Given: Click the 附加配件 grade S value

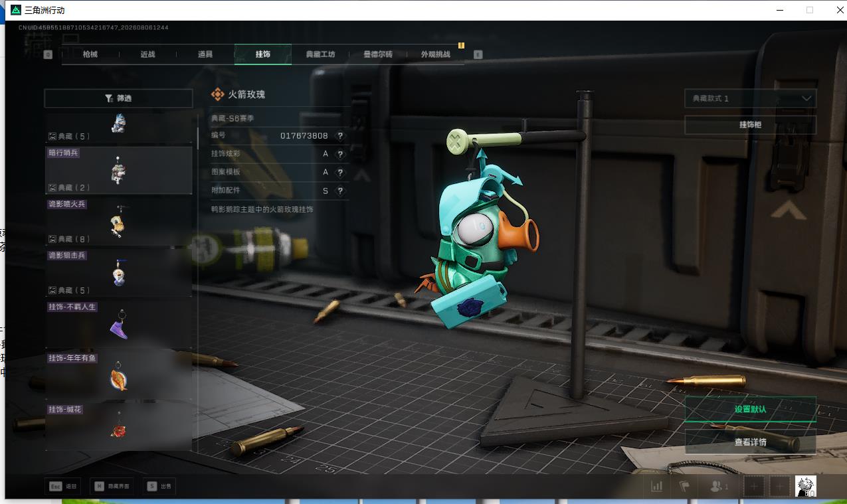Looking at the screenshot, I should [326, 191].
